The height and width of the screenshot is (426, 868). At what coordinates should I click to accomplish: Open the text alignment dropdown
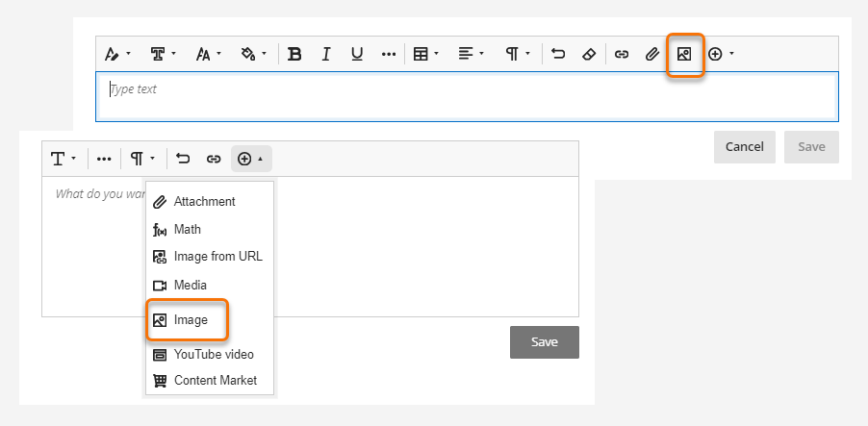[x=472, y=54]
